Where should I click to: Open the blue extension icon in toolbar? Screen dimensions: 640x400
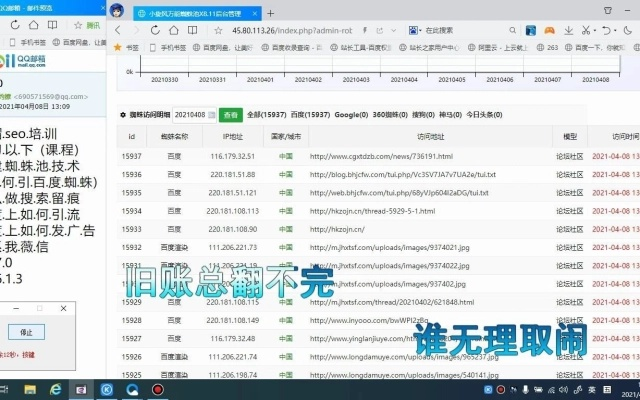click(531, 30)
